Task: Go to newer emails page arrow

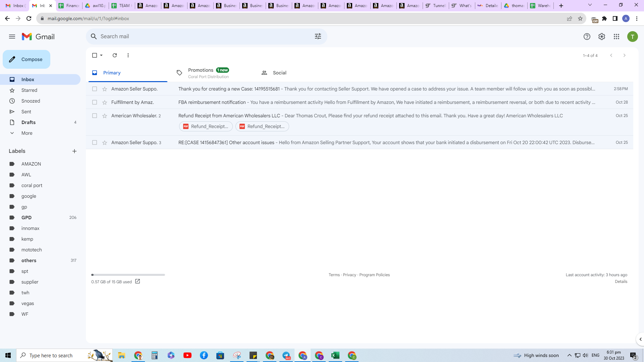Action: pyautogui.click(x=611, y=55)
